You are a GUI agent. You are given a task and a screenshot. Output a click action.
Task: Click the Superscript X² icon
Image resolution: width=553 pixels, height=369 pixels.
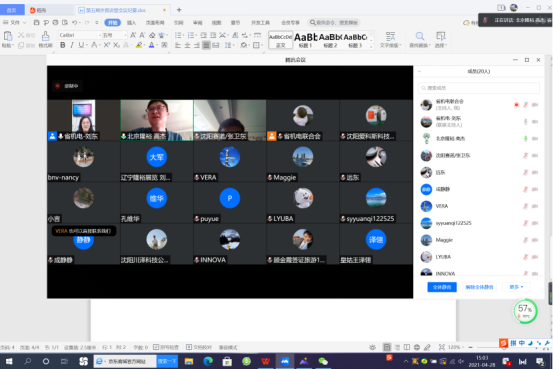click(x=107, y=45)
